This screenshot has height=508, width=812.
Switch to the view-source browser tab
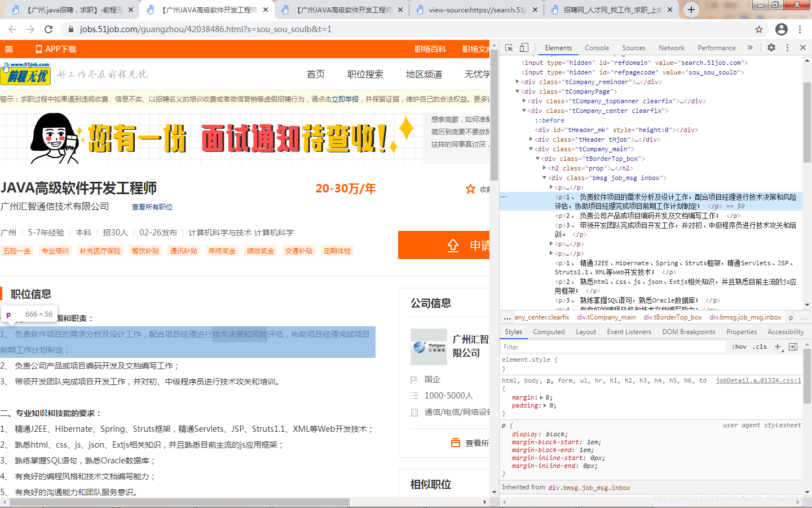click(x=476, y=10)
